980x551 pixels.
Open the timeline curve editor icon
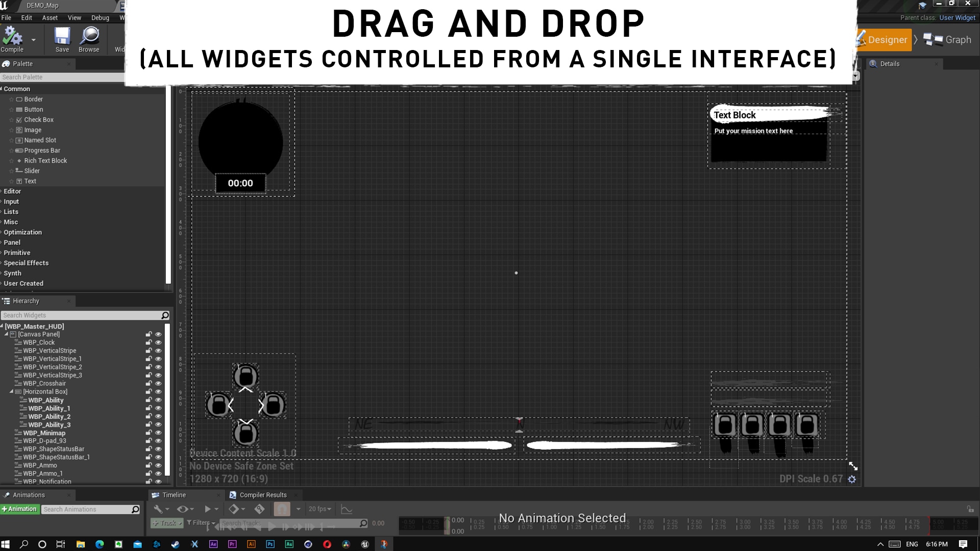347,509
